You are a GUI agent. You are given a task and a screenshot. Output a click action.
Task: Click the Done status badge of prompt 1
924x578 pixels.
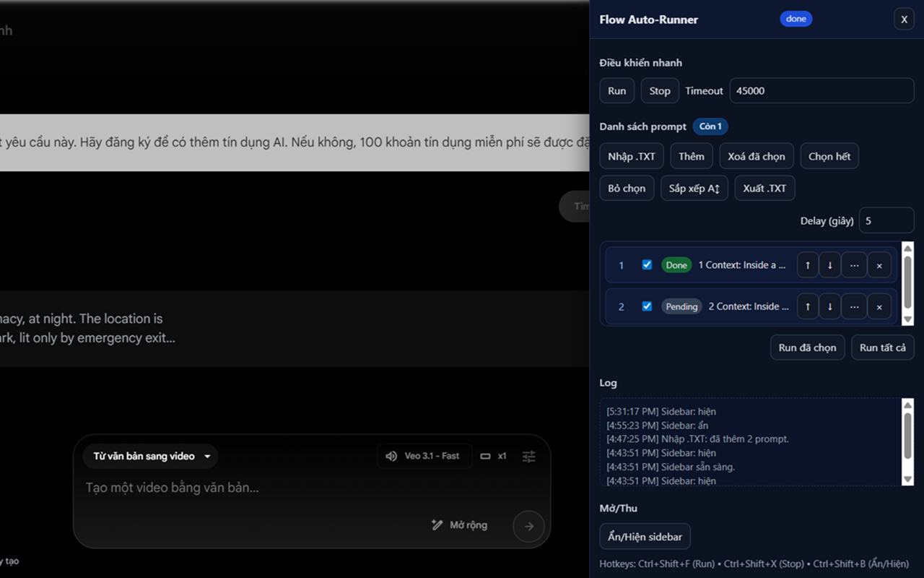click(x=676, y=265)
